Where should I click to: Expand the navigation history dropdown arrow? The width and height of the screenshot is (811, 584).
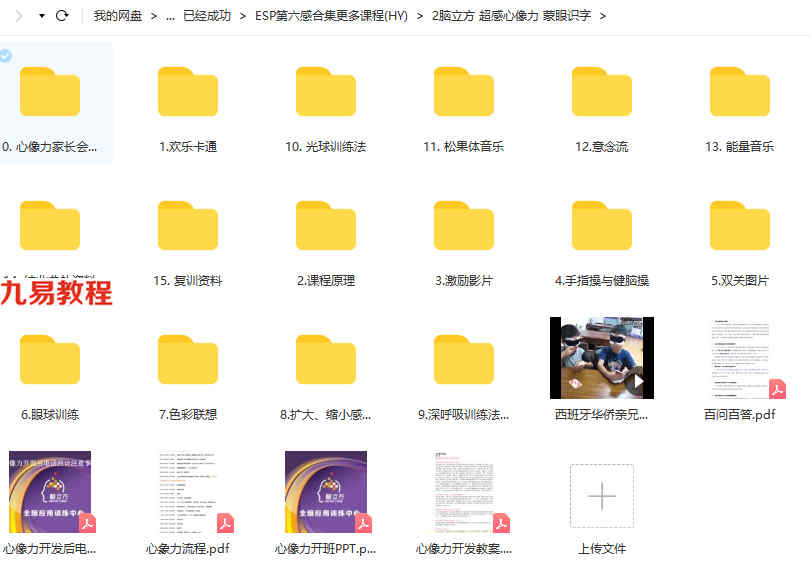pos(42,16)
